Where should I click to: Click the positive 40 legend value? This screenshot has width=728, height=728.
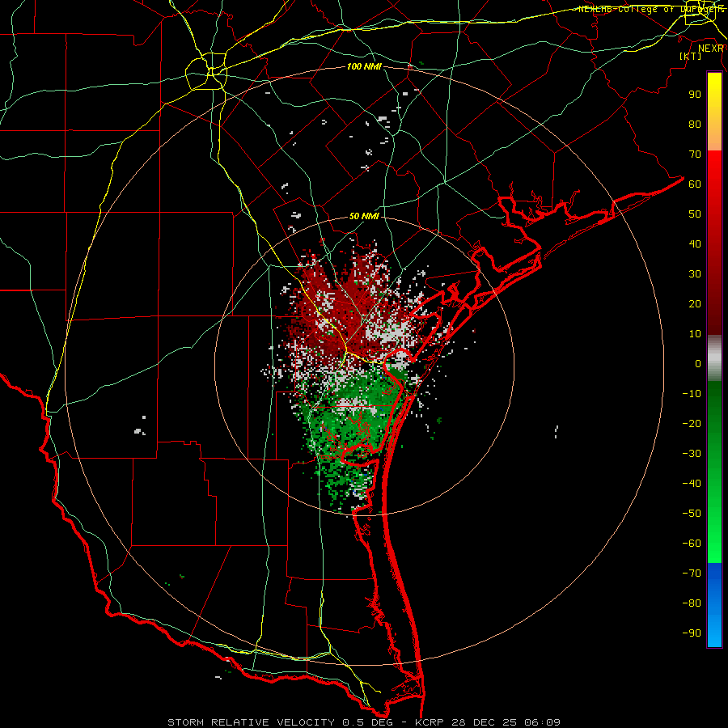pos(695,243)
